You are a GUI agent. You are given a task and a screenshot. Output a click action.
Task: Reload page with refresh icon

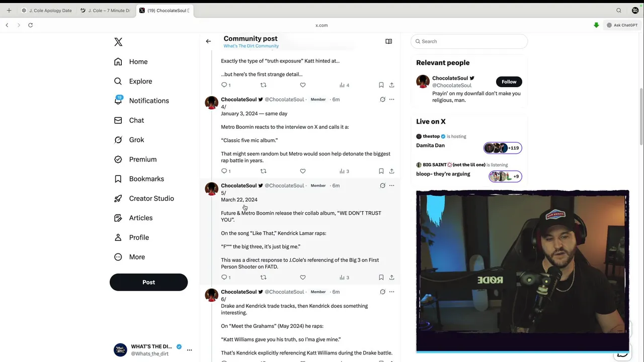click(x=30, y=25)
